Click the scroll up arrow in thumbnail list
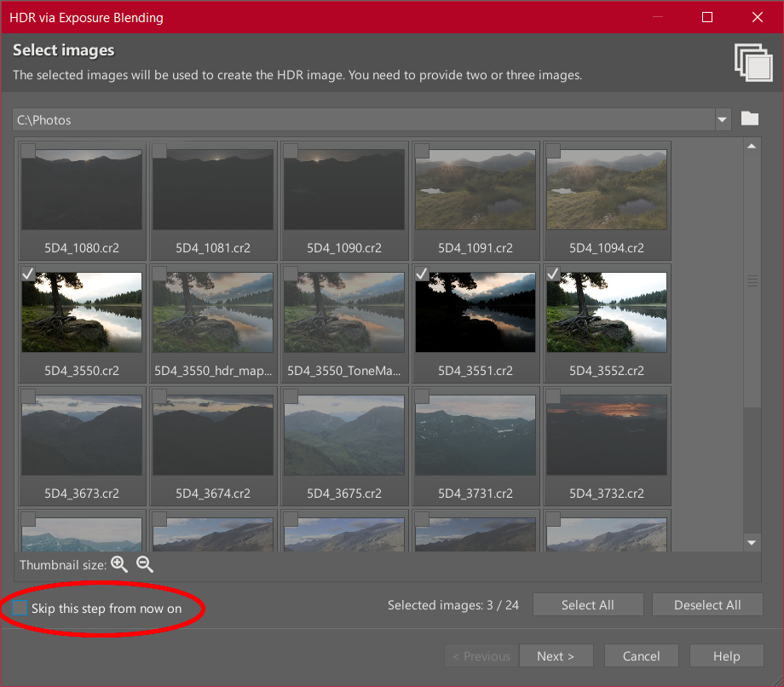The width and height of the screenshot is (784, 687). tap(752, 147)
